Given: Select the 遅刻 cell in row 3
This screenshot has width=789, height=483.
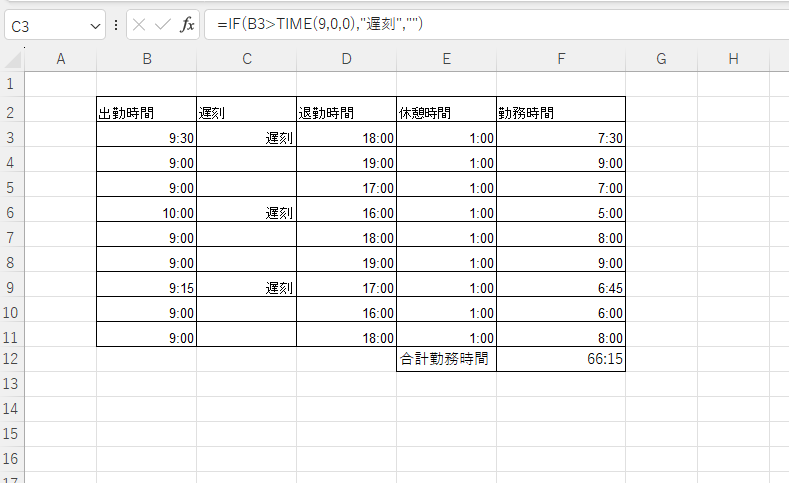Looking at the screenshot, I should click(x=247, y=134).
